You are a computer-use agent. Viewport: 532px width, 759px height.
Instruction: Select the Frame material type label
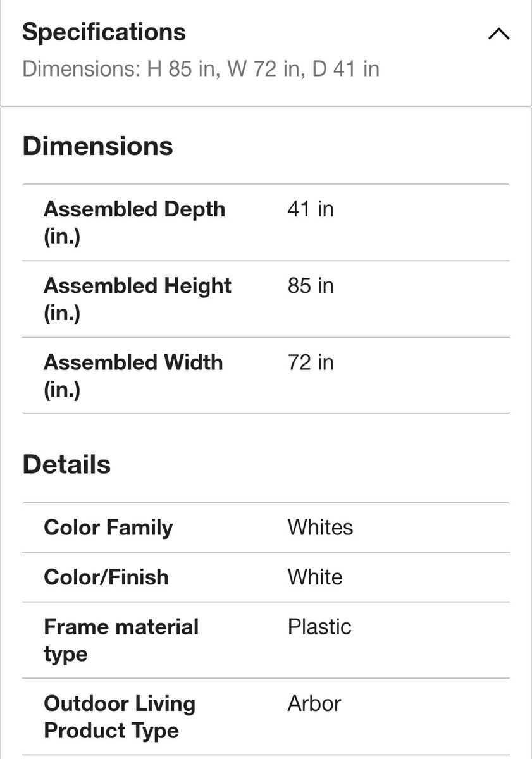[x=121, y=640]
